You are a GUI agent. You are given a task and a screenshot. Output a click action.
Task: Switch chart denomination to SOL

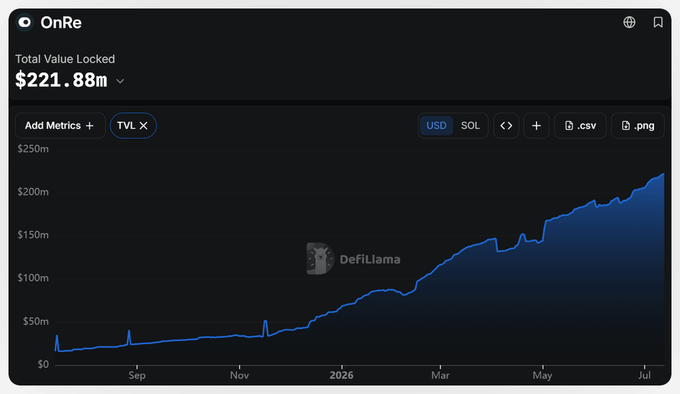click(x=470, y=126)
